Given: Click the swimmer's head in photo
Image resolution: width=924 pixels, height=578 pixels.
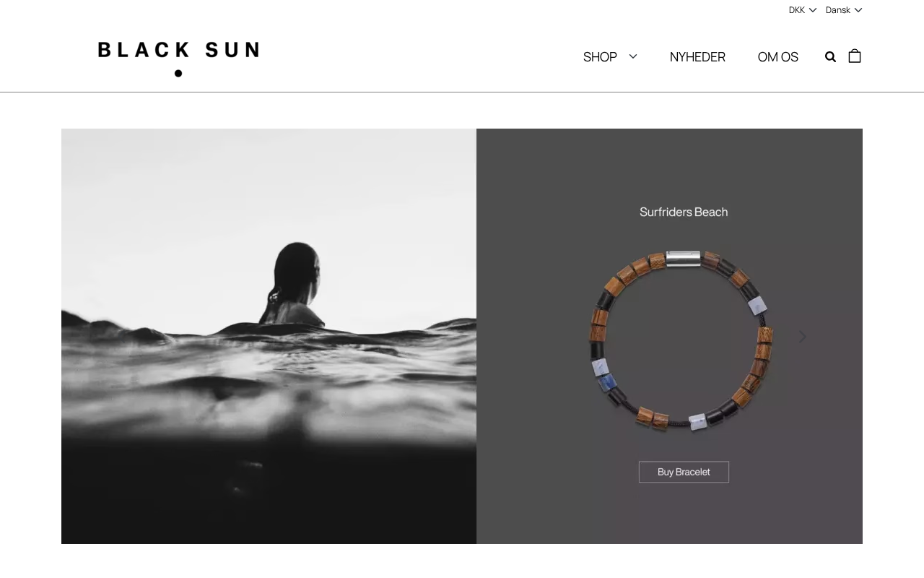Looking at the screenshot, I should point(296,275).
